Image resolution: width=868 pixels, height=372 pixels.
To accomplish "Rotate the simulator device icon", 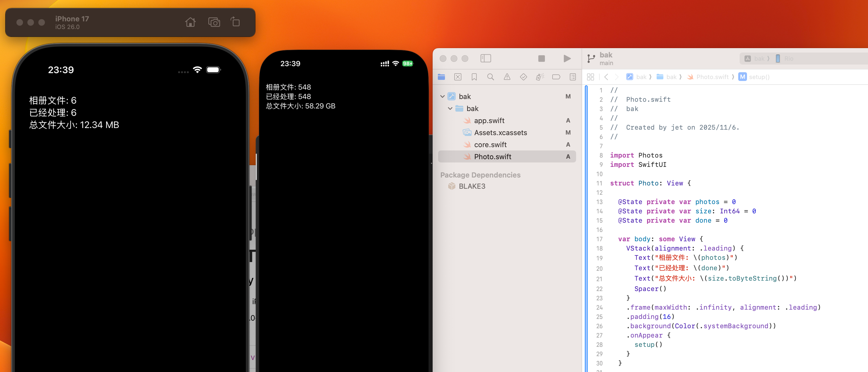I will pyautogui.click(x=235, y=22).
